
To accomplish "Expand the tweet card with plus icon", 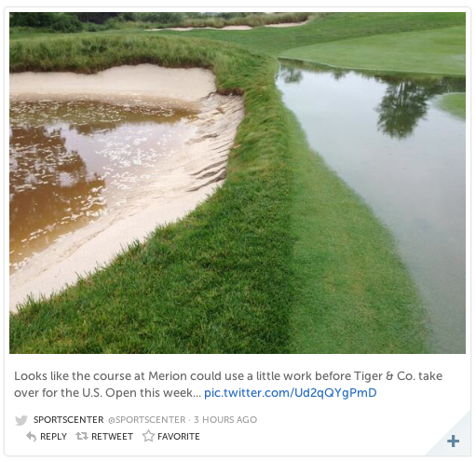I will pos(453,442).
